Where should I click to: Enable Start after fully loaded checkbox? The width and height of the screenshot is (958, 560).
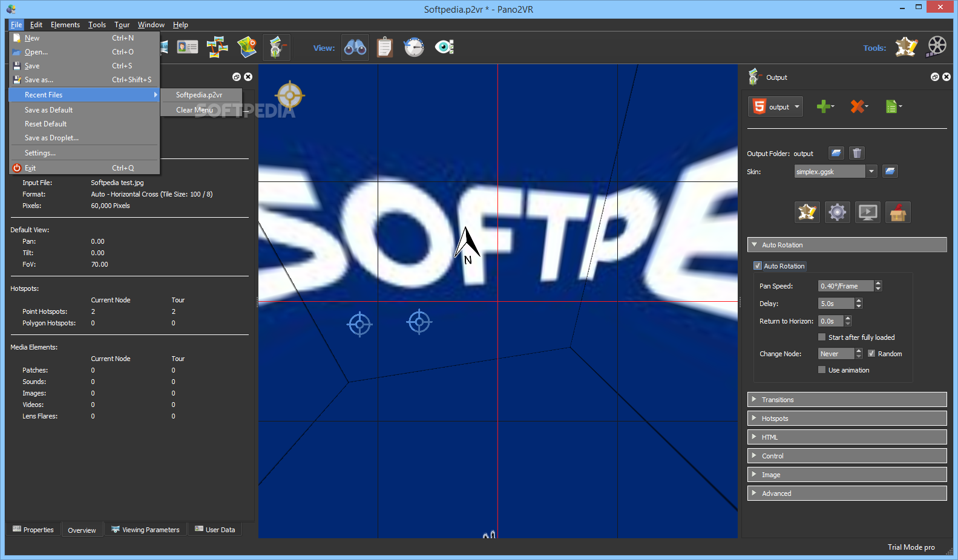[x=822, y=337]
